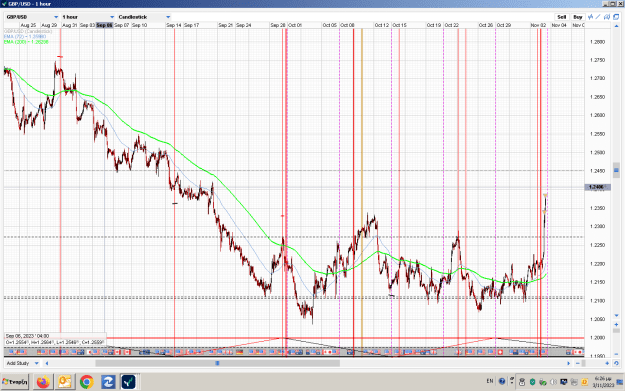
Task: Click the detach chart window icon
Action: (x=616, y=17)
